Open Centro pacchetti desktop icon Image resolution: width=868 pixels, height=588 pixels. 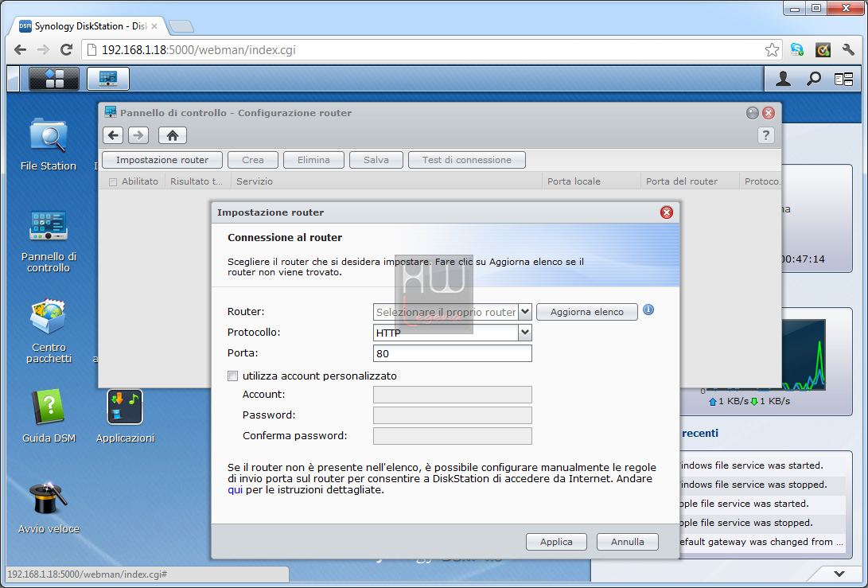click(x=49, y=331)
